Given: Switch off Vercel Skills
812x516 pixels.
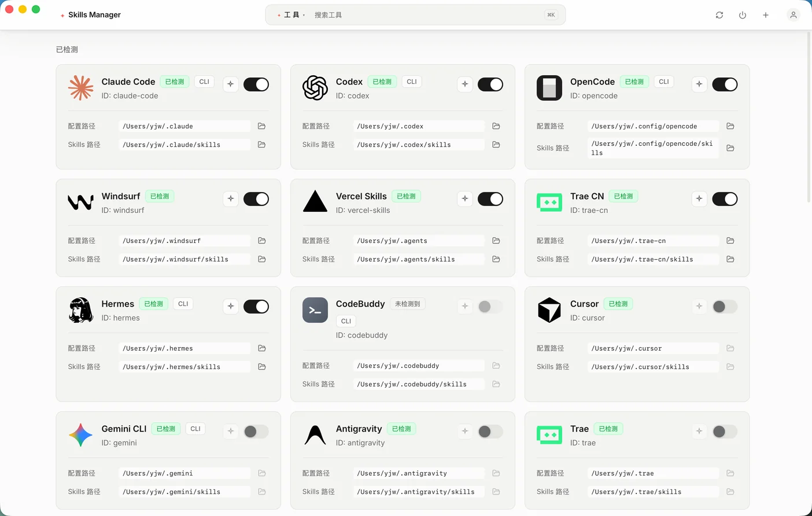Looking at the screenshot, I should coord(490,199).
